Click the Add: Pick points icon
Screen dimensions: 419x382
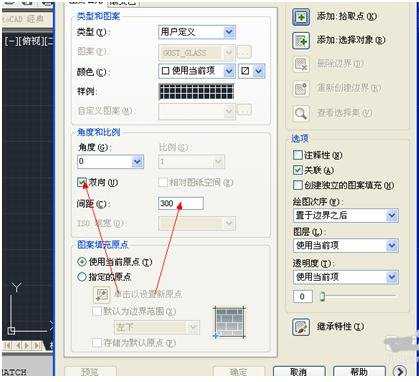click(x=301, y=17)
